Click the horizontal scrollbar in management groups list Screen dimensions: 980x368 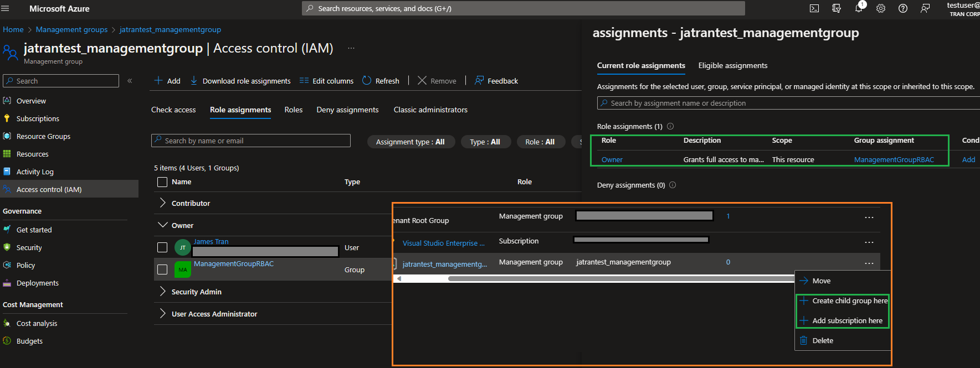pyautogui.click(x=622, y=278)
